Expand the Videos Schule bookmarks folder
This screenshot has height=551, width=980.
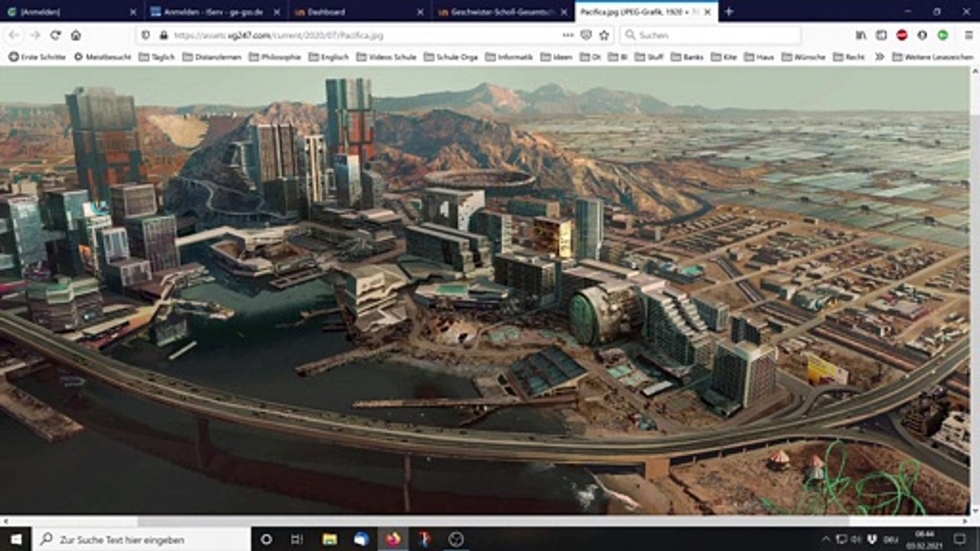[x=387, y=57]
